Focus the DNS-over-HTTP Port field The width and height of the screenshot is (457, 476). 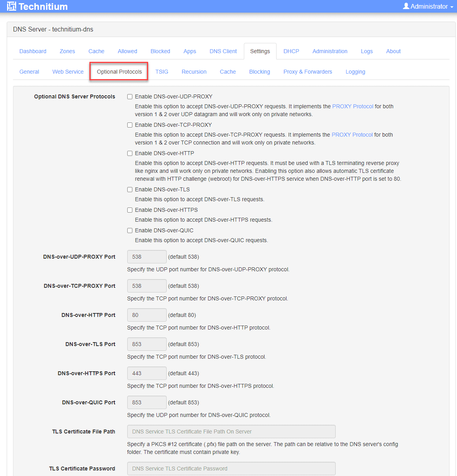[147, 315]
